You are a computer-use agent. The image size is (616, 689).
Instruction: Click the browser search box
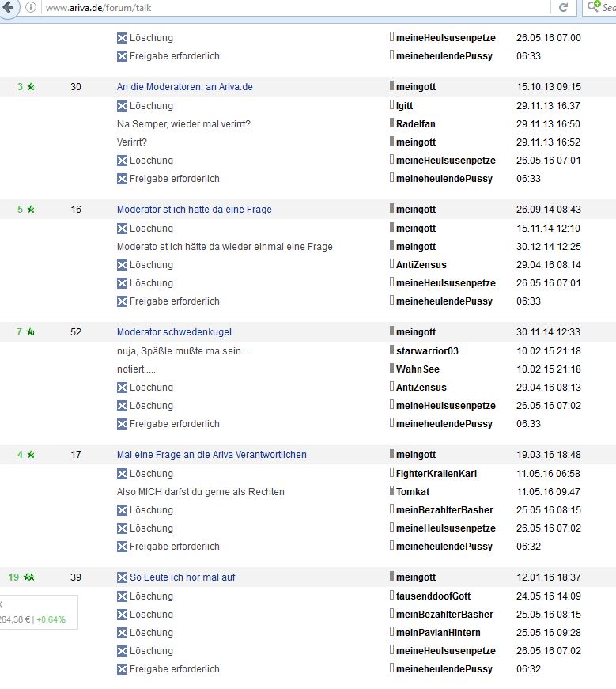(605, 7)
